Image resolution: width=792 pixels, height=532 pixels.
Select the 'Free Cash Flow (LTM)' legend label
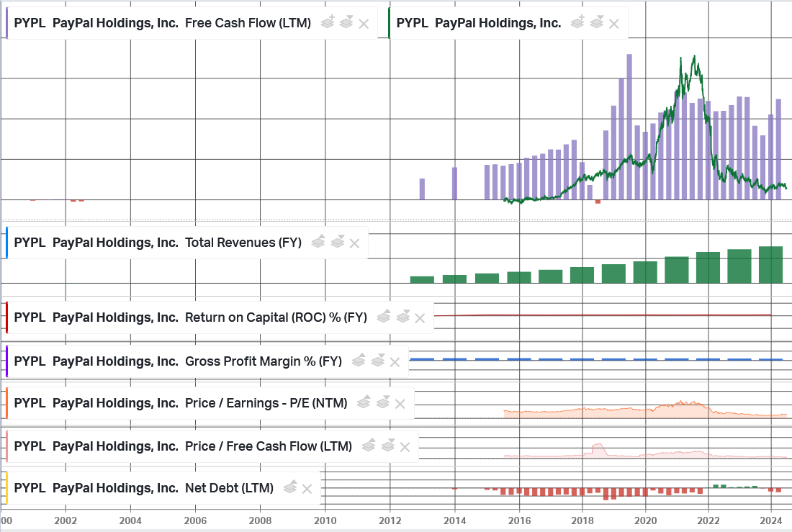pos(248,23)
